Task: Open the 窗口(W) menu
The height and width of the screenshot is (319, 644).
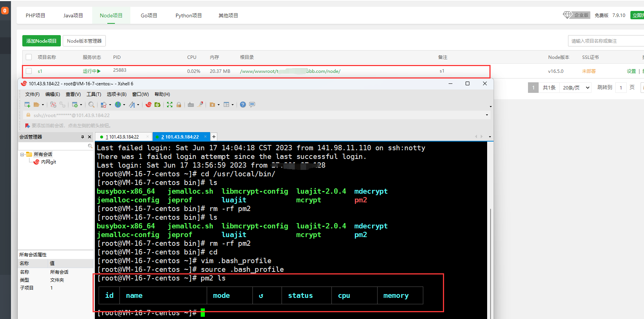Action: click(141, 94)
